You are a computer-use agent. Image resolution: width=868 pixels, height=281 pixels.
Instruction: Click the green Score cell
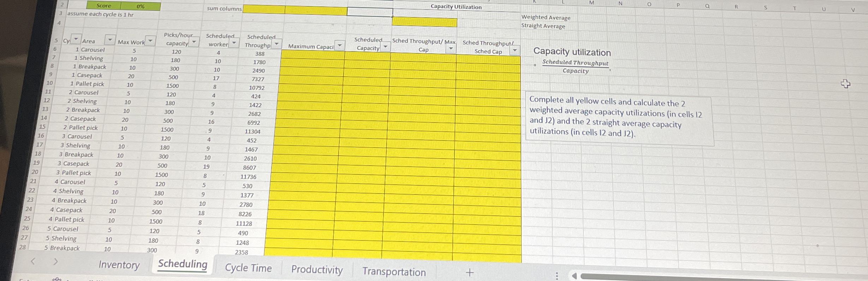tap(103, 6)
